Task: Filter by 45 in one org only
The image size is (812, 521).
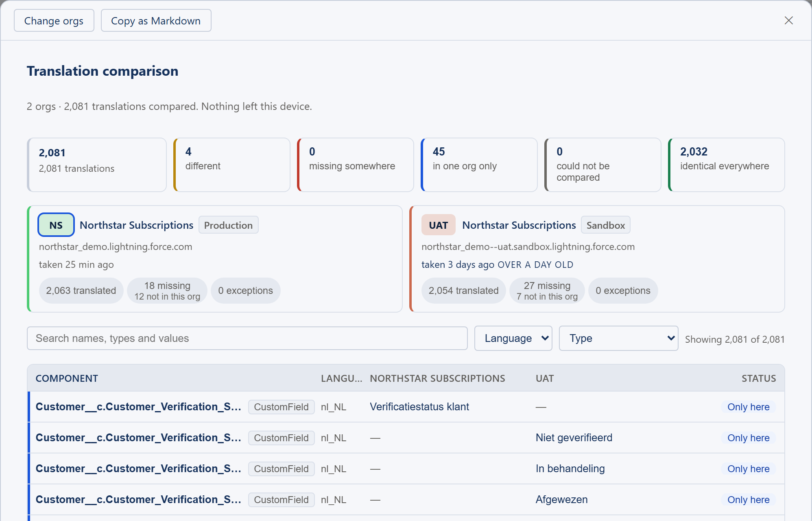Action: [x=479, y=165]
